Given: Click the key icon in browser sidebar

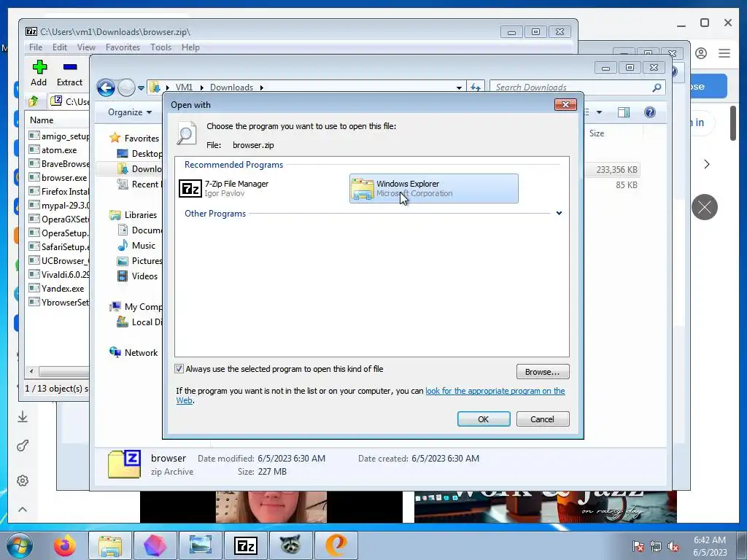Looking at the screenshot, I should [x=23, y=446].
